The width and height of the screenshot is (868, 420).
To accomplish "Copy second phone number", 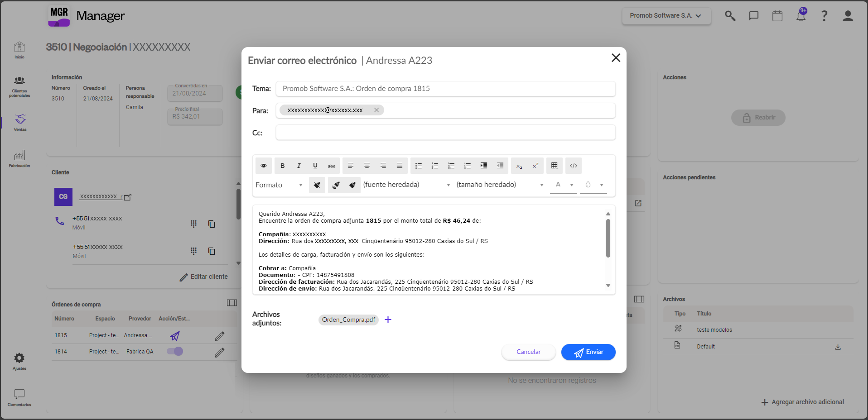I will 212,251.
